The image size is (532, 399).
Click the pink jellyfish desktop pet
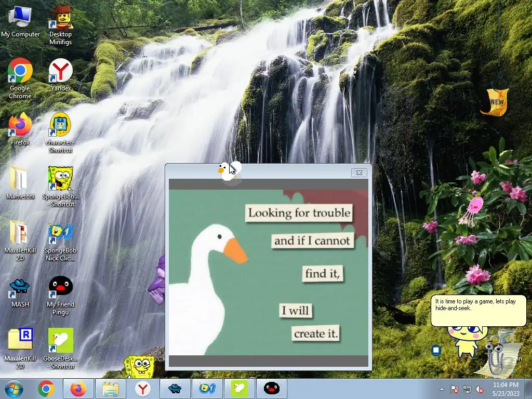click(x=471, y=211)
